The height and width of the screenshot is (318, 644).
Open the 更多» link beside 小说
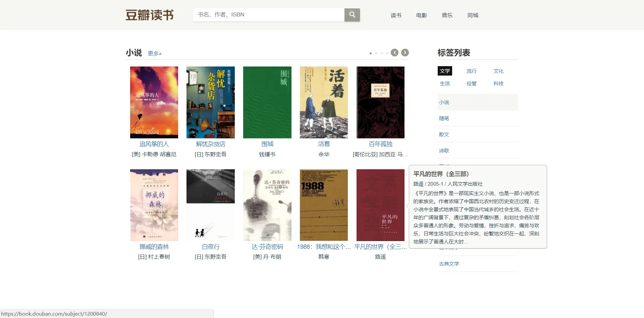pyautogui.click(x=155, y=53)
